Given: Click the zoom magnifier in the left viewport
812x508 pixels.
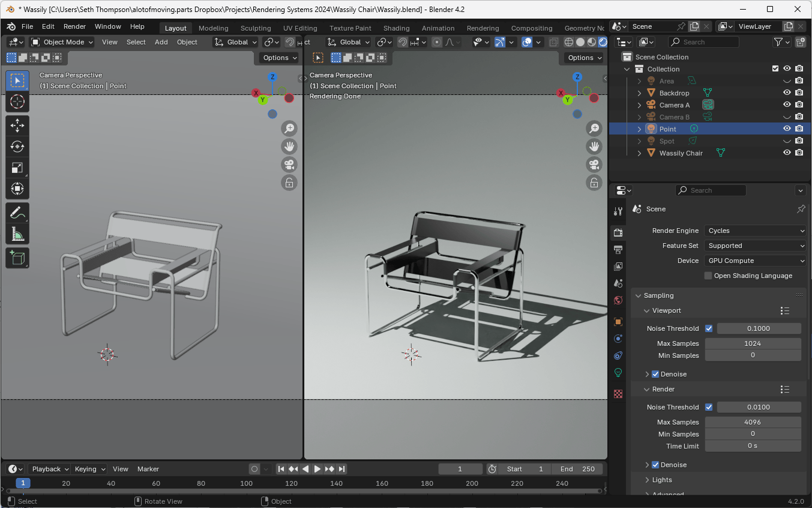Looking at the screenshot, I should coord(289,128).
